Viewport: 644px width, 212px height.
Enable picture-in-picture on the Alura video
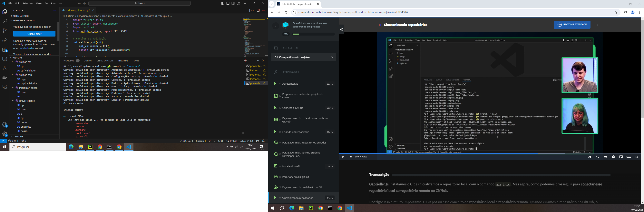(x=621, y=157)
